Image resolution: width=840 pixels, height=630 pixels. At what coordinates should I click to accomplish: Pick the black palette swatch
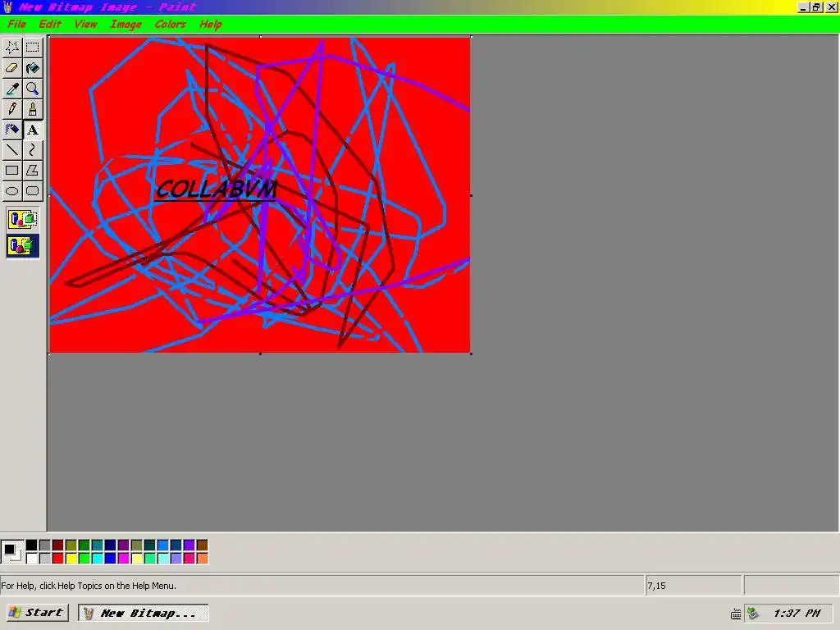(x=32, y=546)
